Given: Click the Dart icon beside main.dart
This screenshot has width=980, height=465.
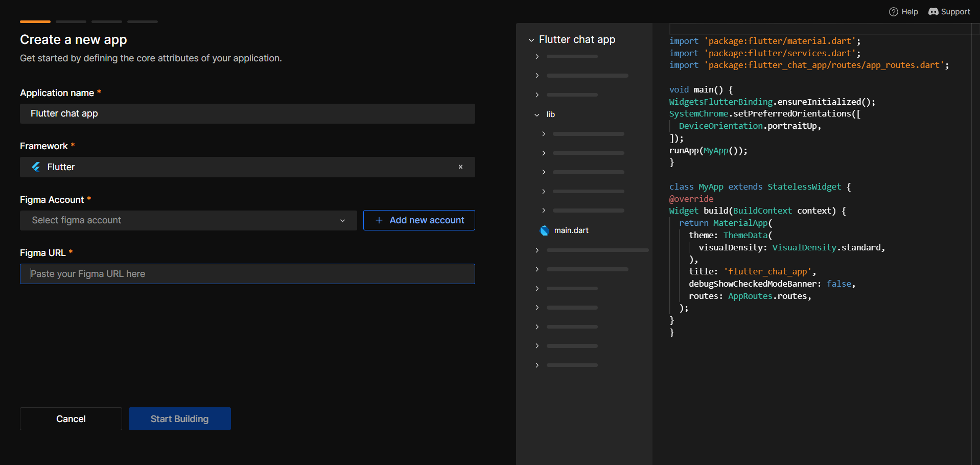Looking at the screenshot, I should coord(545,230).
